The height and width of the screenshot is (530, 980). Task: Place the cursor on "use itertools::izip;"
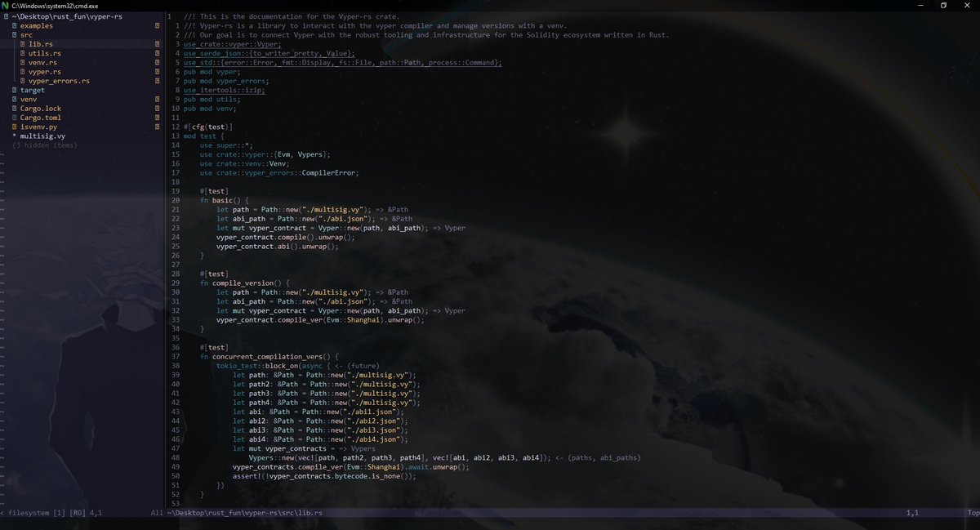pyautogui.click(x=225, y=90)
